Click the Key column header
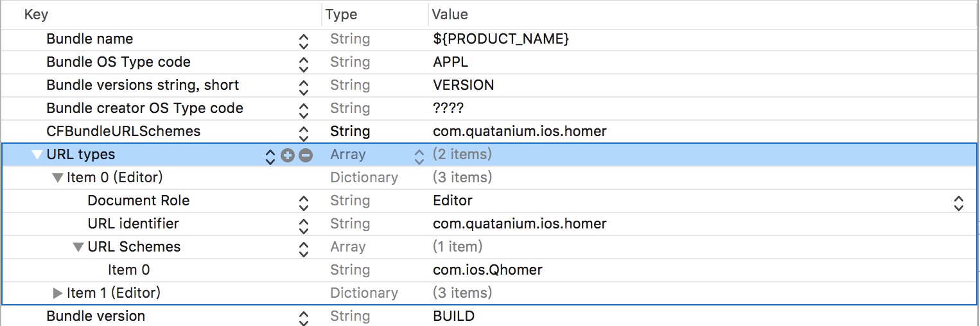Viewport: 980px width, 326px height. point(36,14)
